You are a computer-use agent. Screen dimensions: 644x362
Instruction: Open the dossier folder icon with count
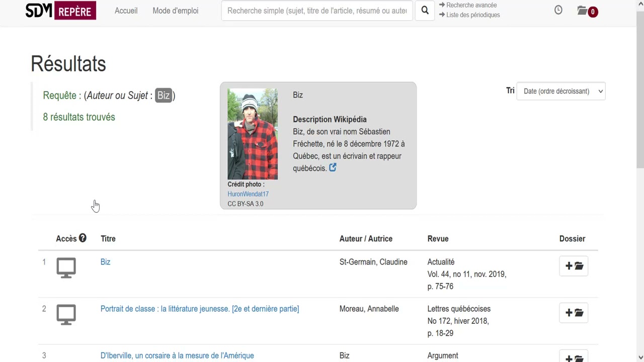click(x=588, y=11)
